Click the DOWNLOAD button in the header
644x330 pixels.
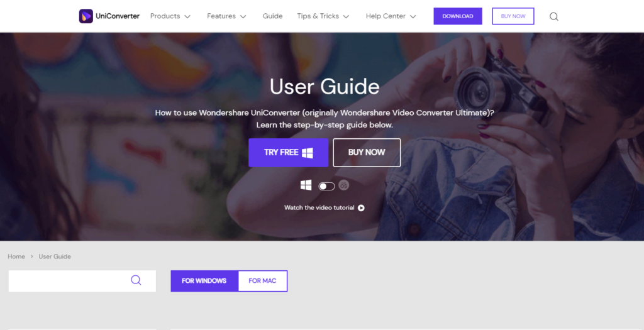(458, 16)
